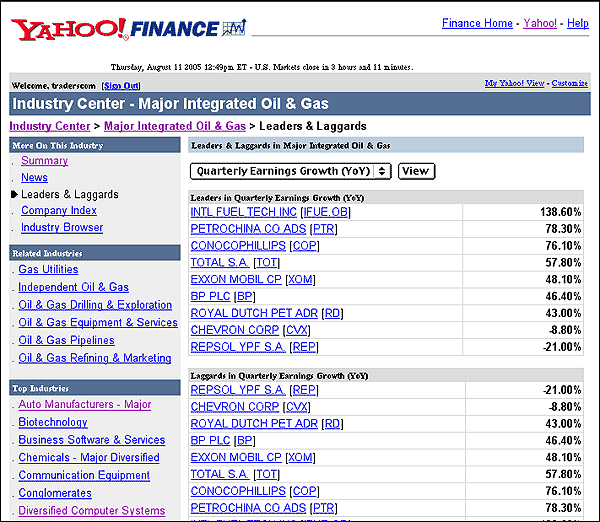Click the View button
The image size is (600, 522).
coord(416,171)
